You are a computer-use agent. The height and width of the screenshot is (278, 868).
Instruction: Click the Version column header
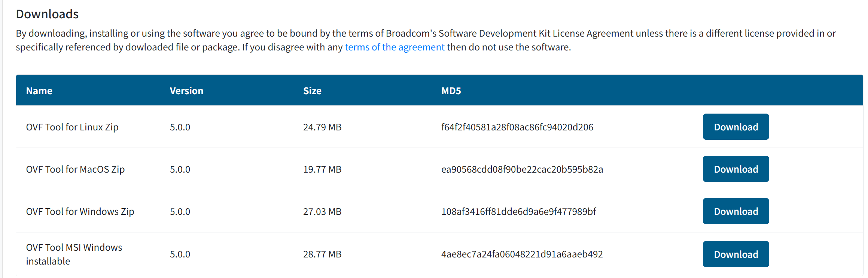[x=186, y=91]
